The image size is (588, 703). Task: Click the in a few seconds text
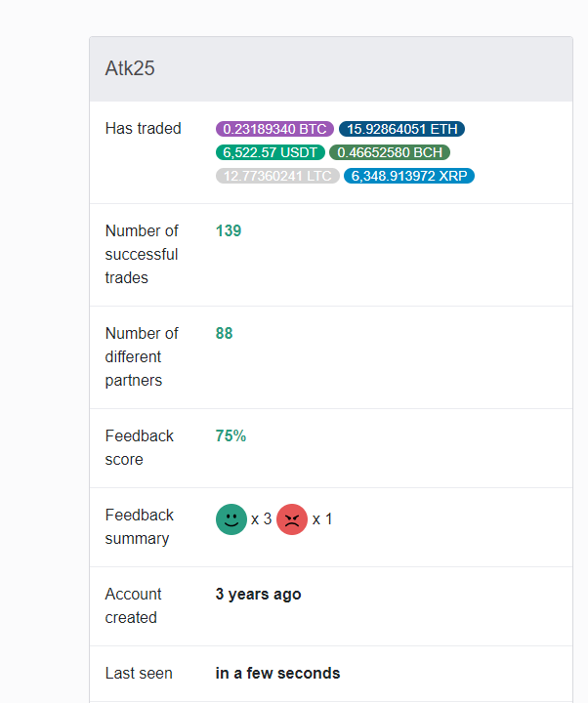(x=277, y=673)
